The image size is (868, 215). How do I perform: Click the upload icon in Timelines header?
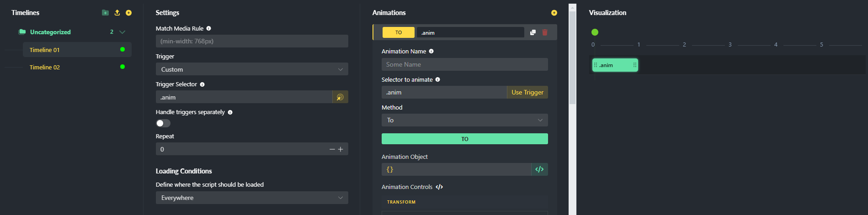pos(117,13)
